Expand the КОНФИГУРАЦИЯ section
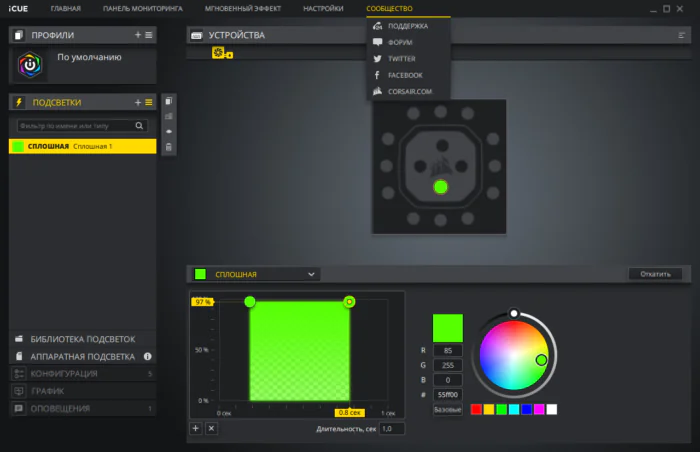 [x=83, y=373]
